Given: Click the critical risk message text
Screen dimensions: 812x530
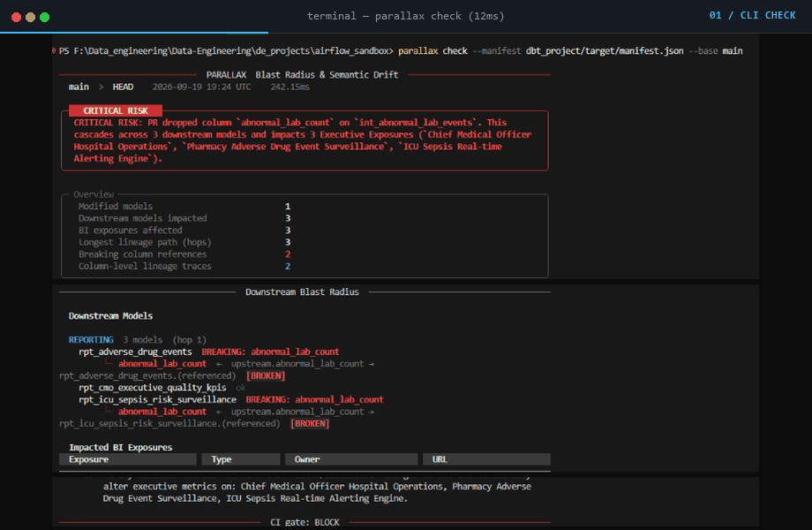Looking at the screenshot, I should click(x=303, y=140).
